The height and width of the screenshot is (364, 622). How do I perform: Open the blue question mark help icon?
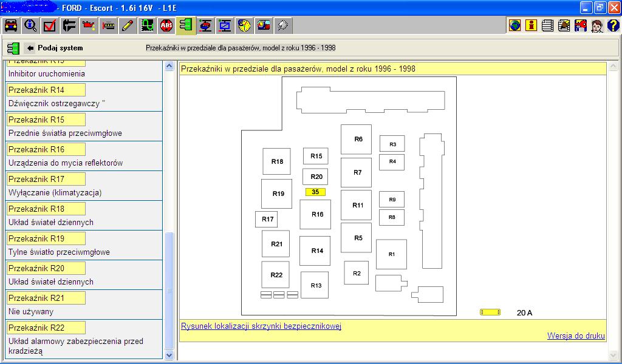point(613,25)
